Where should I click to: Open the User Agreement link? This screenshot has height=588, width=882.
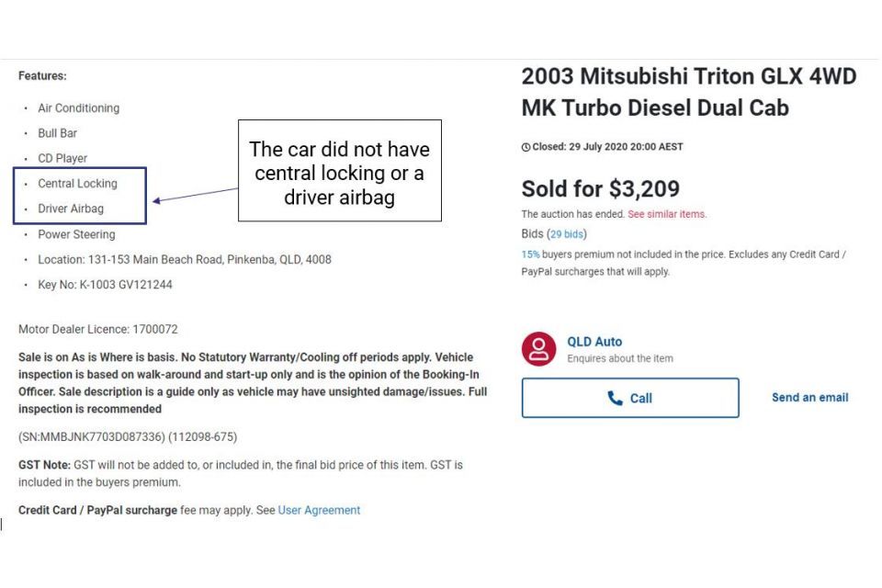click(319, 510)
